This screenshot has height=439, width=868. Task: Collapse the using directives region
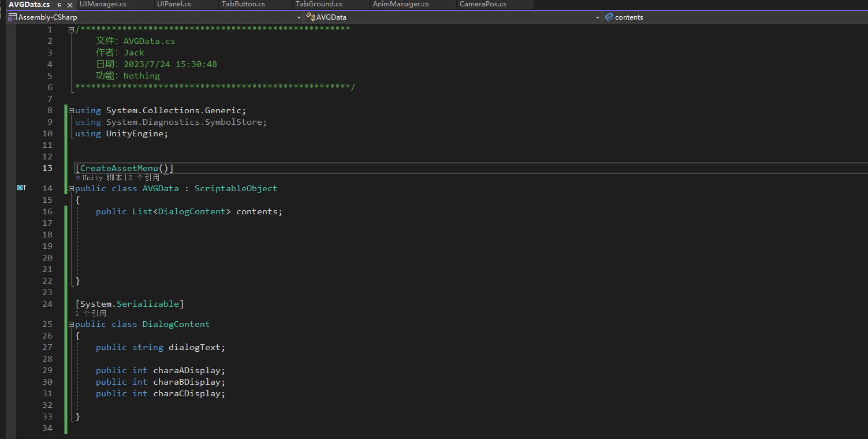point(71,110)
